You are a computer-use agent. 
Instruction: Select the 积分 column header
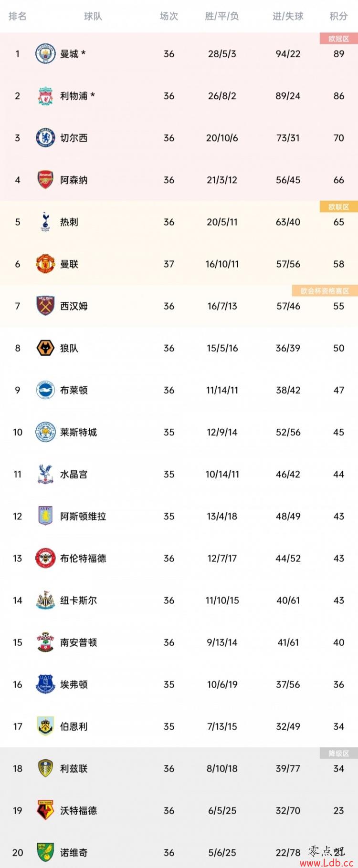pyautogui.click(x=338, y=16)
